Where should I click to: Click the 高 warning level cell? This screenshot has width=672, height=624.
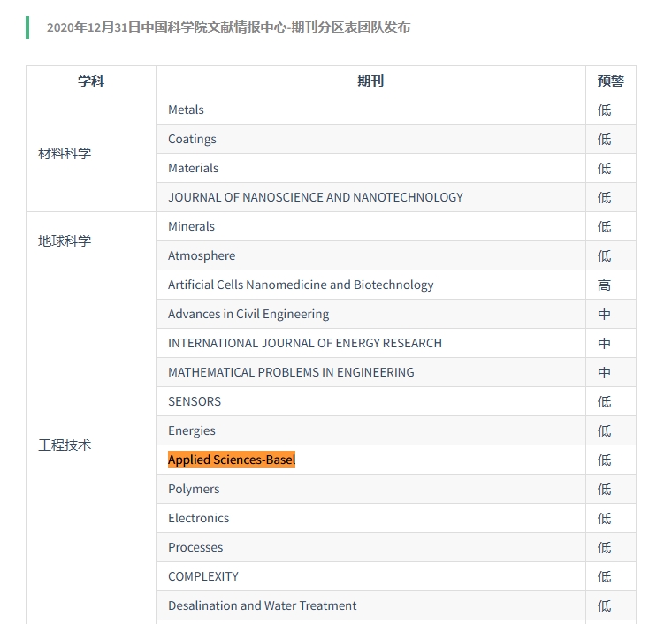pos(604,285)
